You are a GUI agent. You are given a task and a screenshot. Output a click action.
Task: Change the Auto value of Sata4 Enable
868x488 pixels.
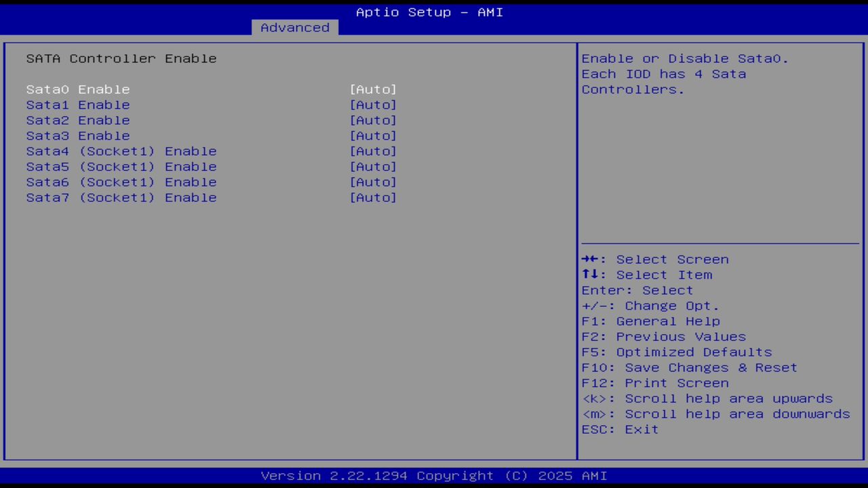pos(373,151)
